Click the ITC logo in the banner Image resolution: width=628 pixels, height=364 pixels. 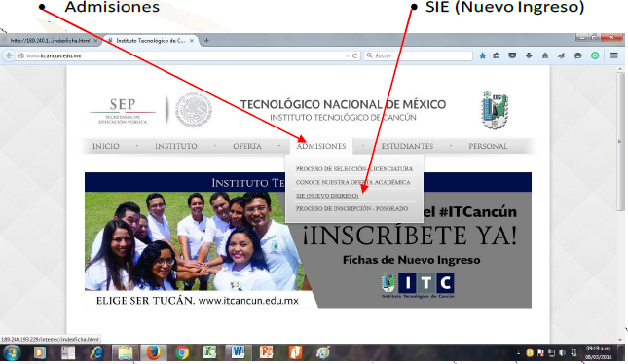[x=418, y=285]
